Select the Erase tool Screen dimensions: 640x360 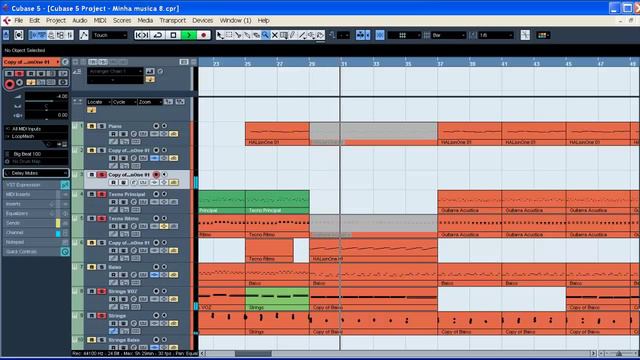tap(256, 36)
